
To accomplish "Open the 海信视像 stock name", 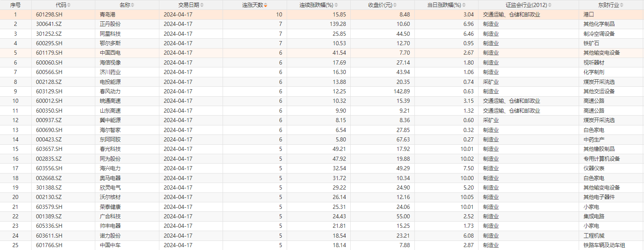I will 110,62.
